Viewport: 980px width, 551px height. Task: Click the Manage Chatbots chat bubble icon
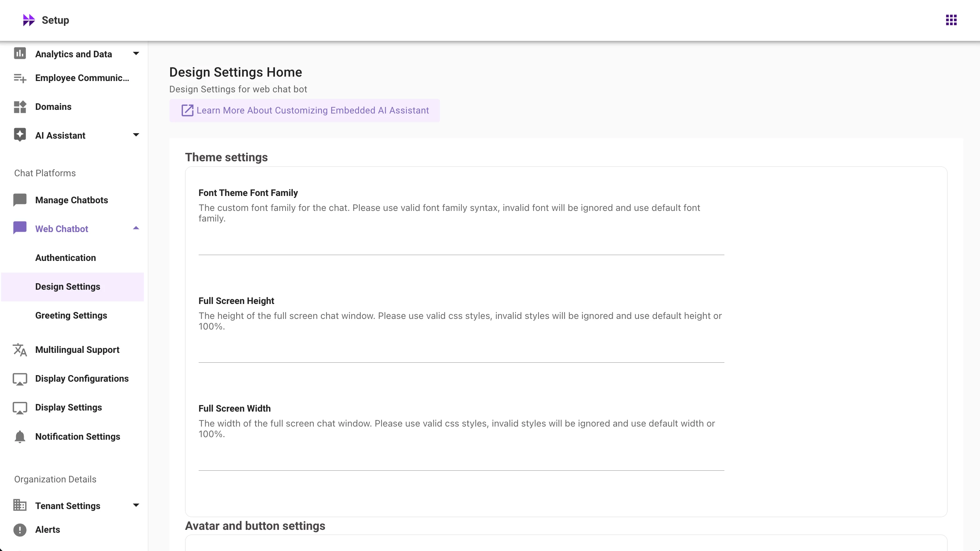click(x=20, y=200)
